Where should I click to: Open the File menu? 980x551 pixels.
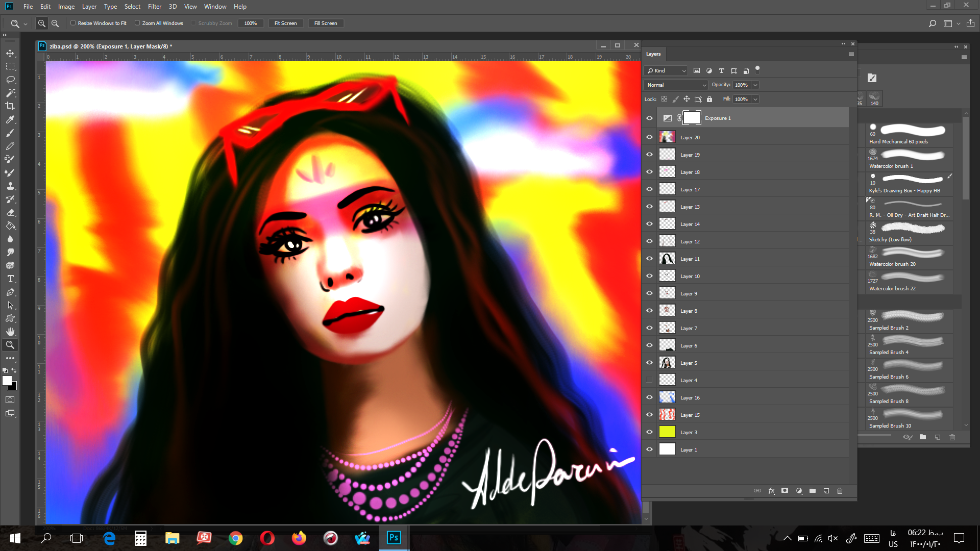[x=28, y=7]
